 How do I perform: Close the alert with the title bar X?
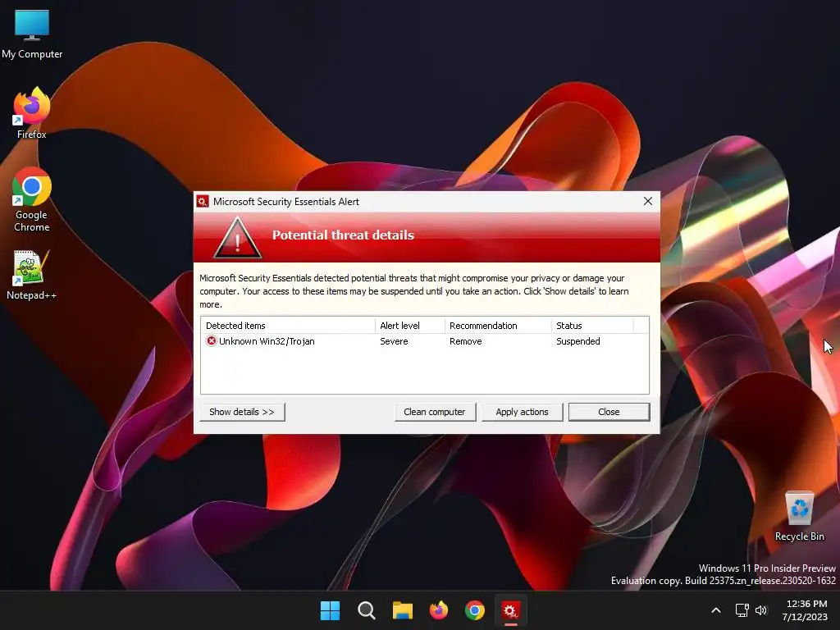(x=648, y=201)
